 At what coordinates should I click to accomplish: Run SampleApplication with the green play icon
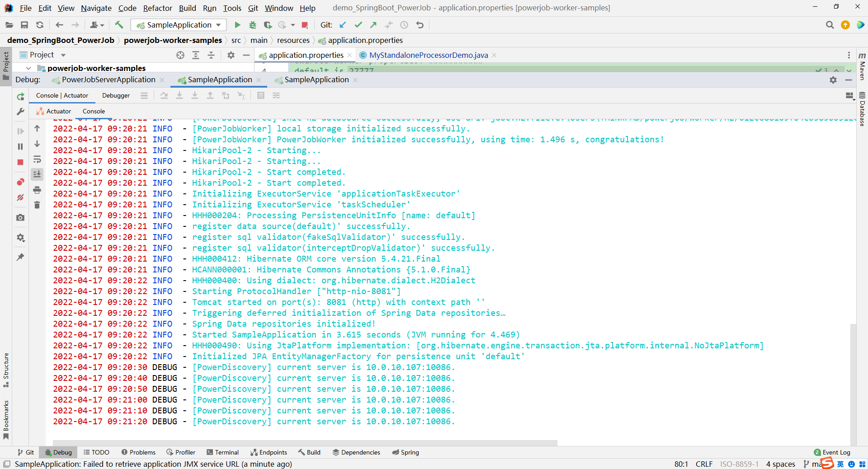[237, 25]
